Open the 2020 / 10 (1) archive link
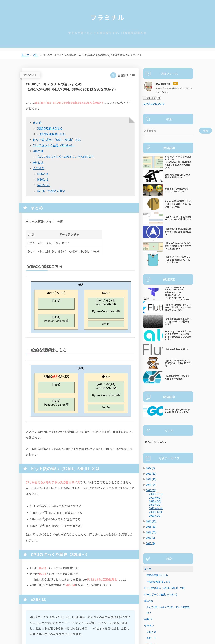Screen dimensions: 215x644 pyautogui.click(x=156, y=494)
